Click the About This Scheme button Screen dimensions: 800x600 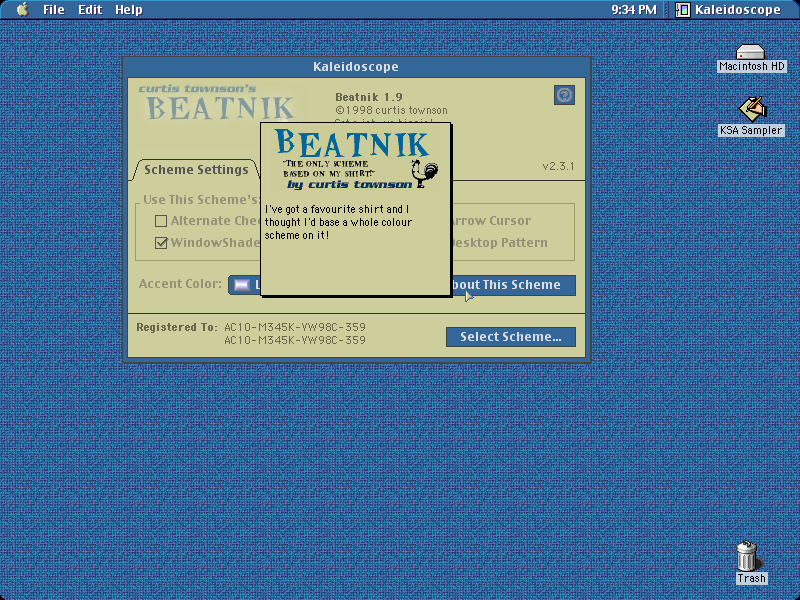click(513, 285)
